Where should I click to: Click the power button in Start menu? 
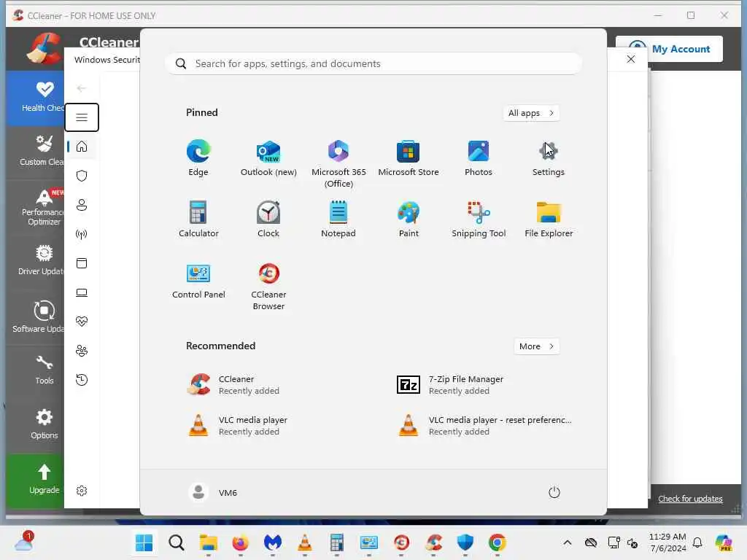554,492
